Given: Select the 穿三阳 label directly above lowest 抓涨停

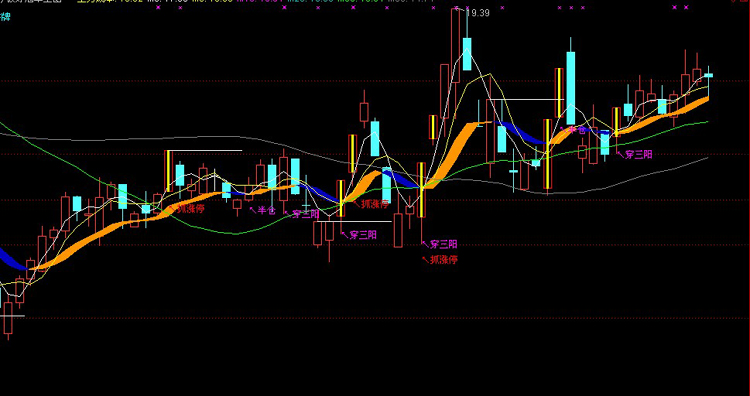Looking at the screenshot, I should [443, 244].
